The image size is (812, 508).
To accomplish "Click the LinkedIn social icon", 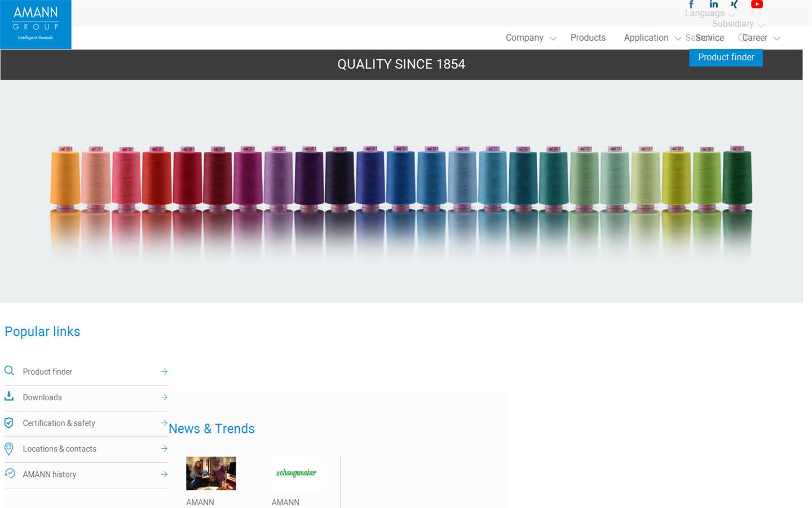I will (714, 5).
